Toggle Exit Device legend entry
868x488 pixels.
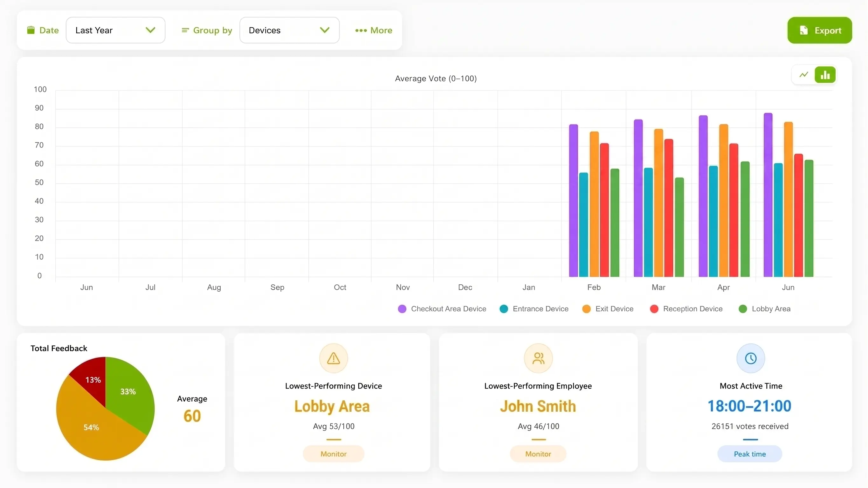point(608,309)
